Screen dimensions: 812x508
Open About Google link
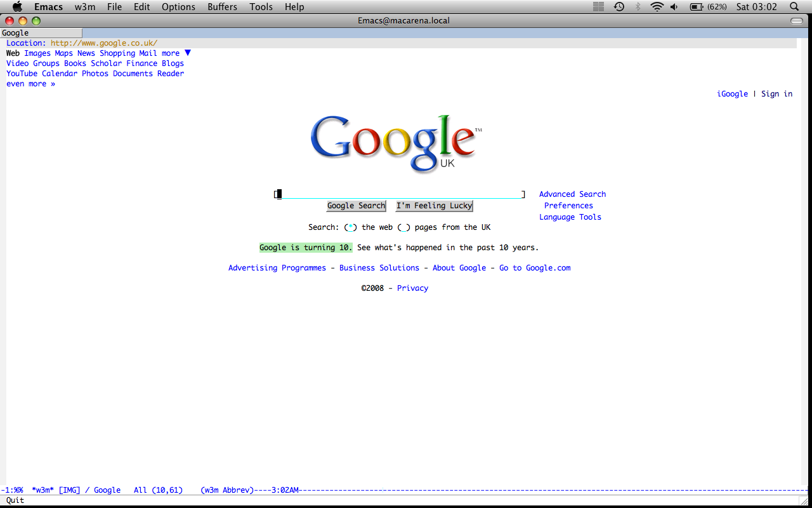click(459, 268)
